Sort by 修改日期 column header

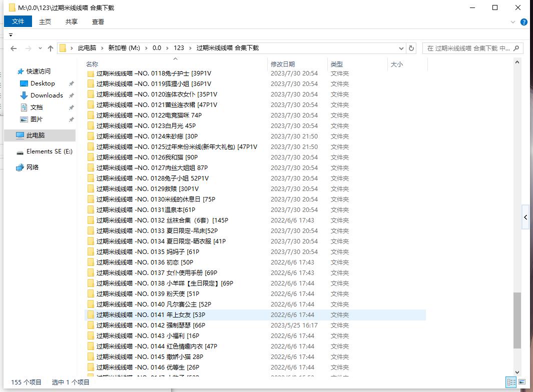click(x=282, y=64)
